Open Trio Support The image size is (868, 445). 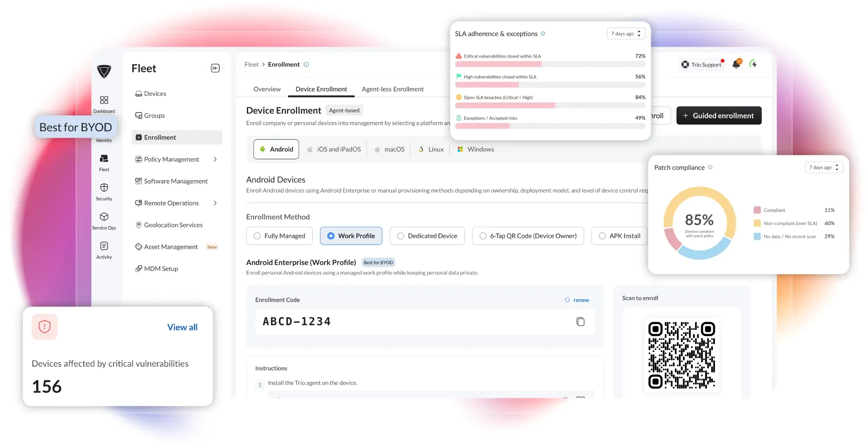[702, 65]
